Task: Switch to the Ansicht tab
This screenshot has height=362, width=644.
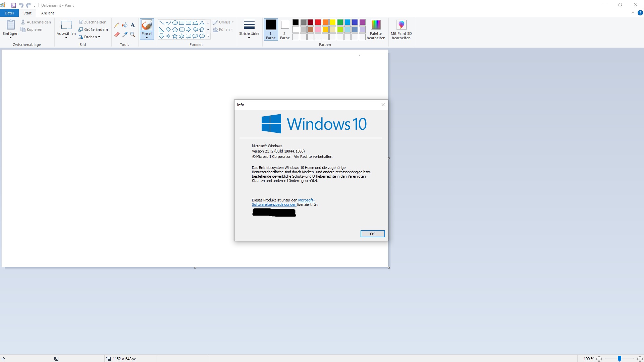Action: (47, 13)
